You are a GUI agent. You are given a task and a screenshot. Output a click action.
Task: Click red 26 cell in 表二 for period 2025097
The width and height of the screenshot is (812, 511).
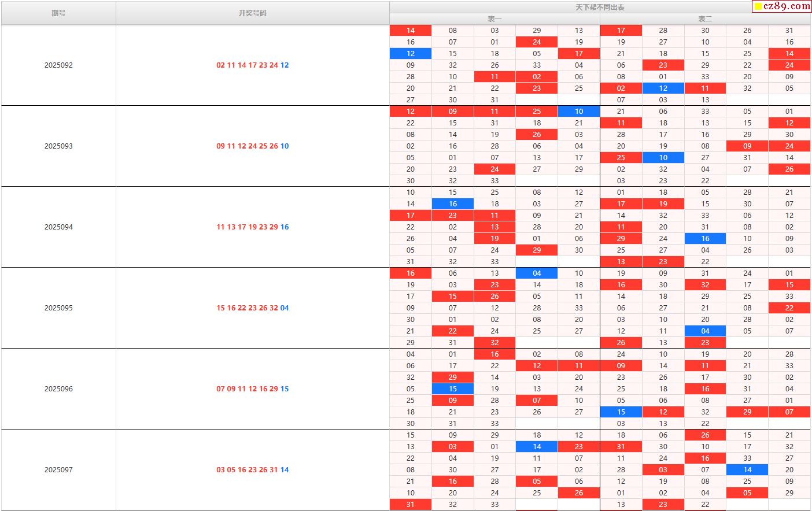[706, 435]
